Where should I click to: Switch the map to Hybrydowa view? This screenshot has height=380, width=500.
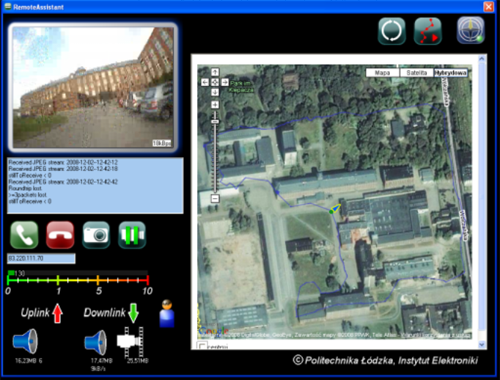tap(451, 73)
